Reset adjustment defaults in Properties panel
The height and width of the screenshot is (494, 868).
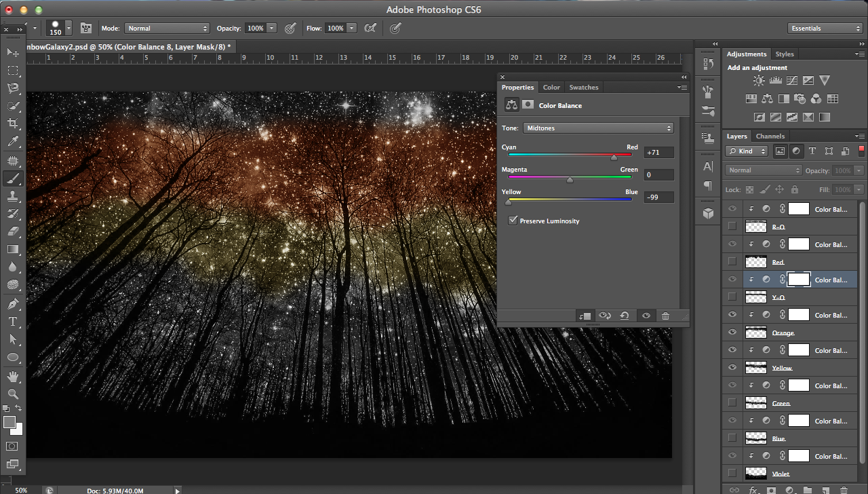[624, 316]
